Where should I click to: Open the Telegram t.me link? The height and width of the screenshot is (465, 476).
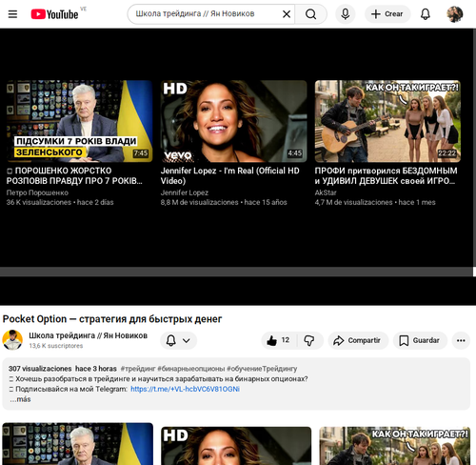coord(185,389)
